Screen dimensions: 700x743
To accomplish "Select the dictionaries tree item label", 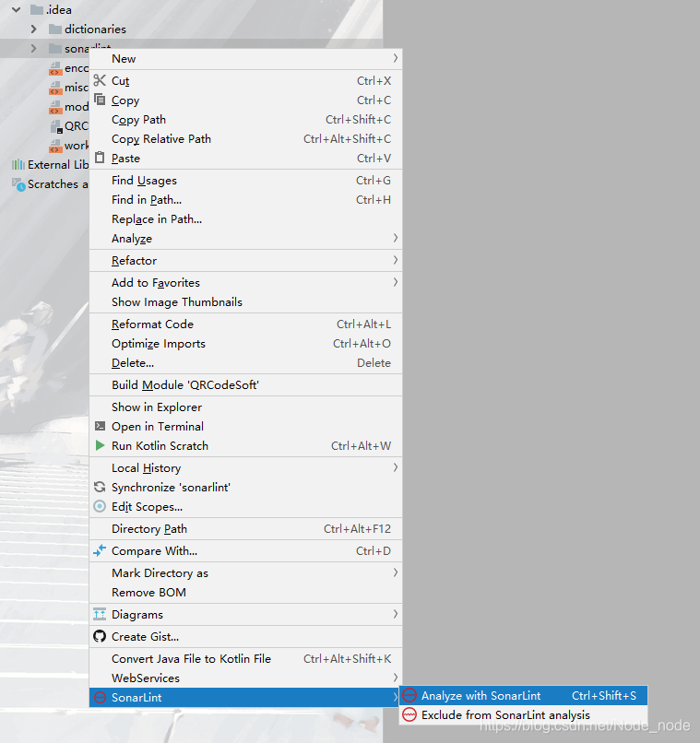I will [x=95, y=29].
